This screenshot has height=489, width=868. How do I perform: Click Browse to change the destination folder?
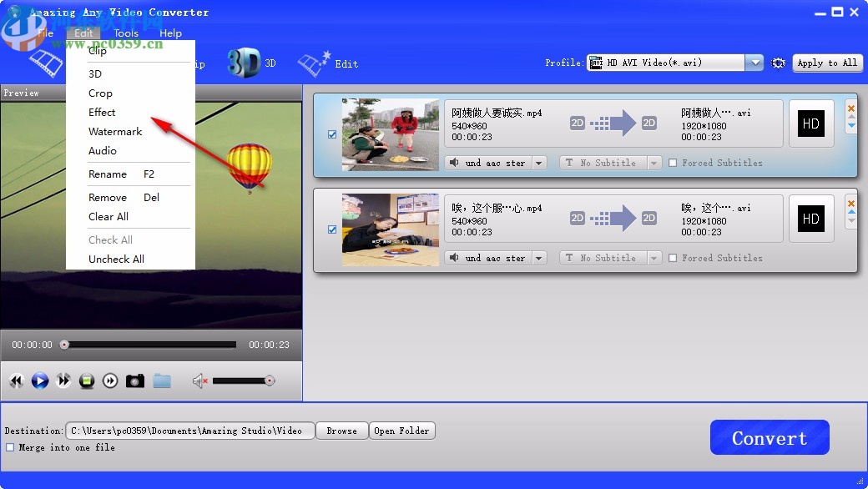pos(341,431)
